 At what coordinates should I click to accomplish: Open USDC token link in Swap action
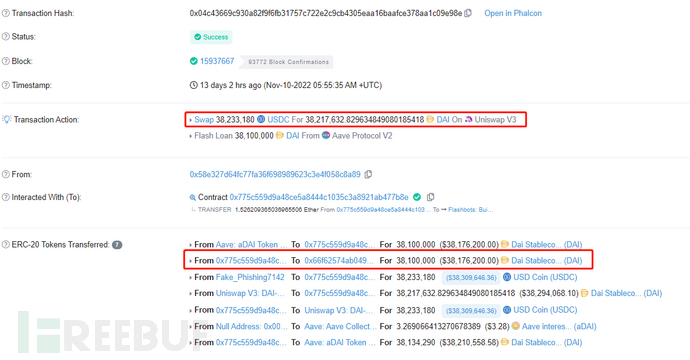279,119
